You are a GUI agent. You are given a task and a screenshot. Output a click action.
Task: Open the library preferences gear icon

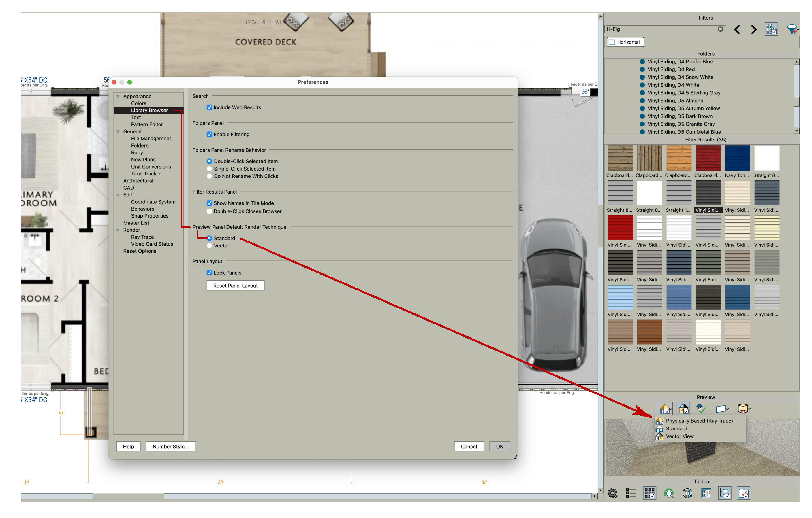(x=612, y=493)
